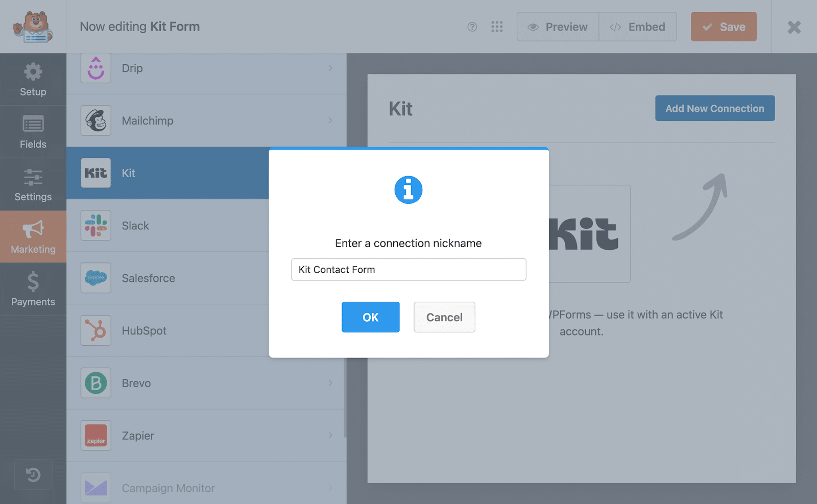817x504 pixels.
Task: Expand the Drip provider chevron
Action: click(x=330, y=68)
